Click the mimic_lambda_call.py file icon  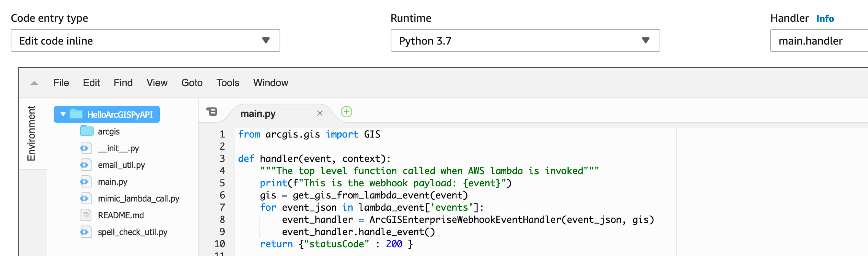[x=86, y=198]
